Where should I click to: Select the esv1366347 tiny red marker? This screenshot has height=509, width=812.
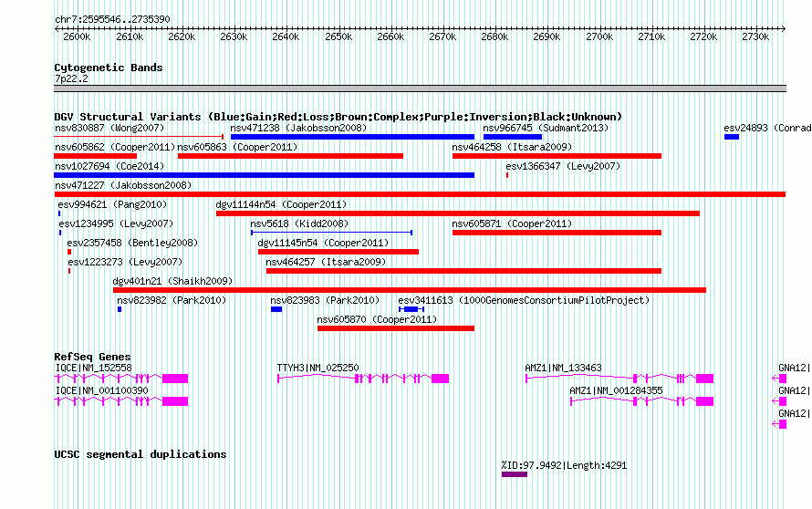pyautogui.click(x=507, y=175)
